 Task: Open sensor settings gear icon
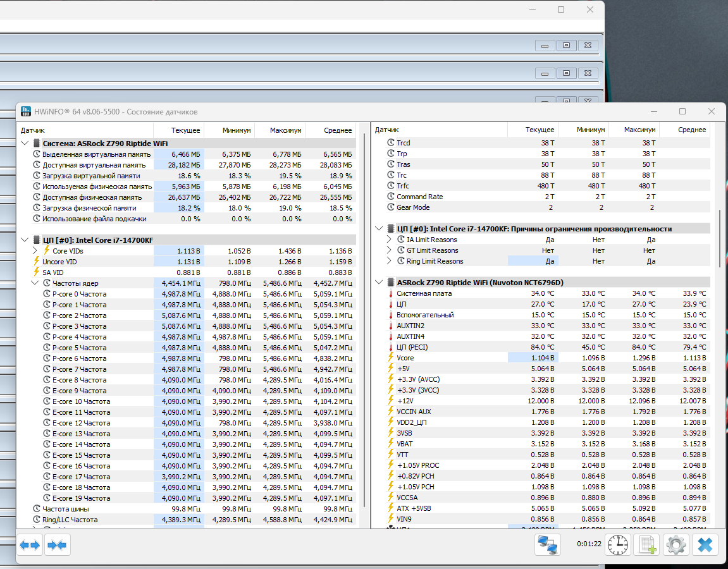tap(676, 544)
